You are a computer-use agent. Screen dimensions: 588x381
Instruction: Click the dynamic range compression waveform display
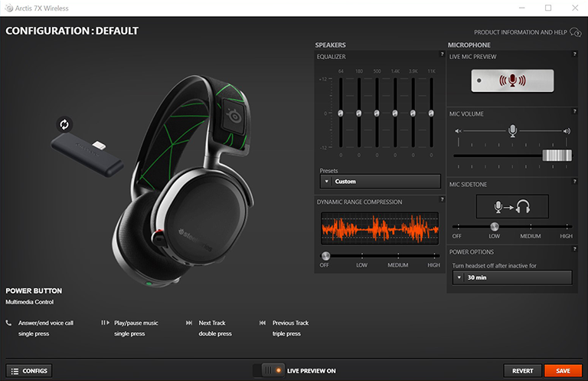coord(380,228)
